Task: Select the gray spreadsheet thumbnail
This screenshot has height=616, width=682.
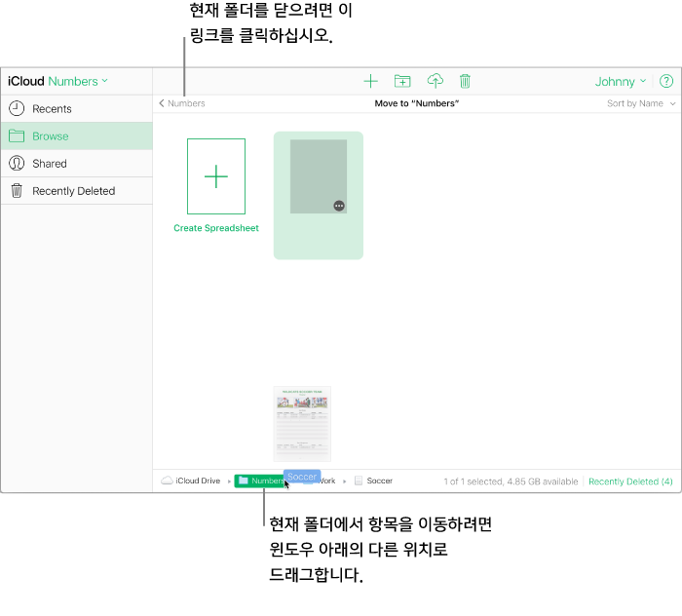Action: tap(319, 176)
